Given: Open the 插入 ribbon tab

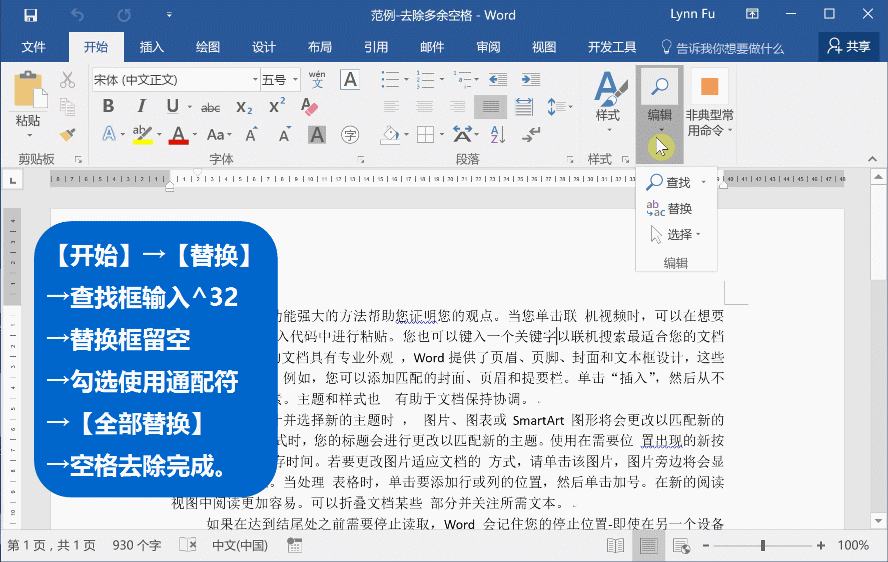Looking at the screenshot, I should pos(152,47).
